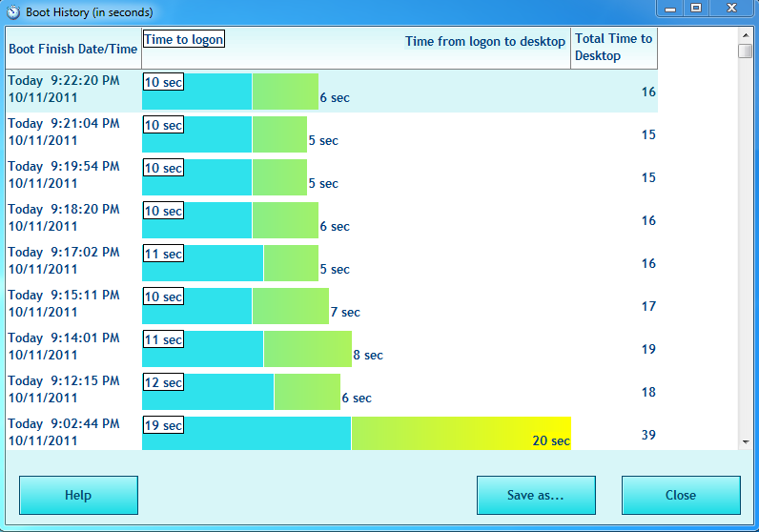This screenshot has width=759, height=532.
Task: Click the vertical scrollbar thumb
Action: point(746,51)
